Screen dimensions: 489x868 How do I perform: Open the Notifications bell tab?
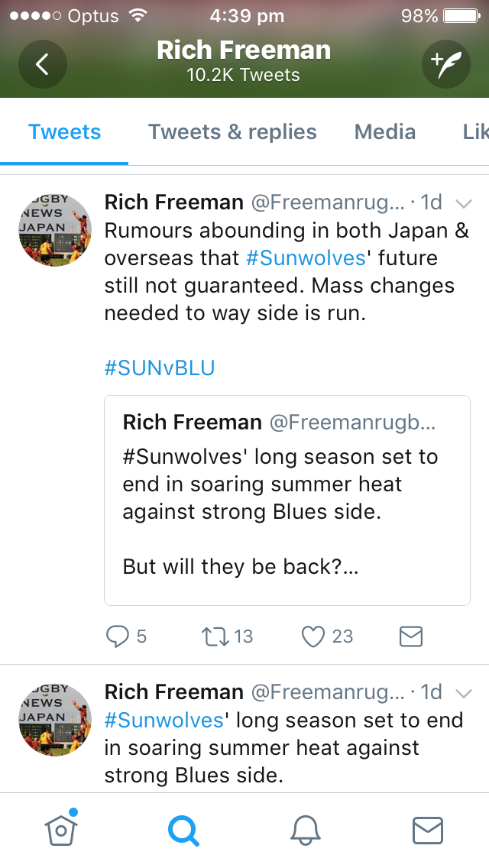[306, 830]
